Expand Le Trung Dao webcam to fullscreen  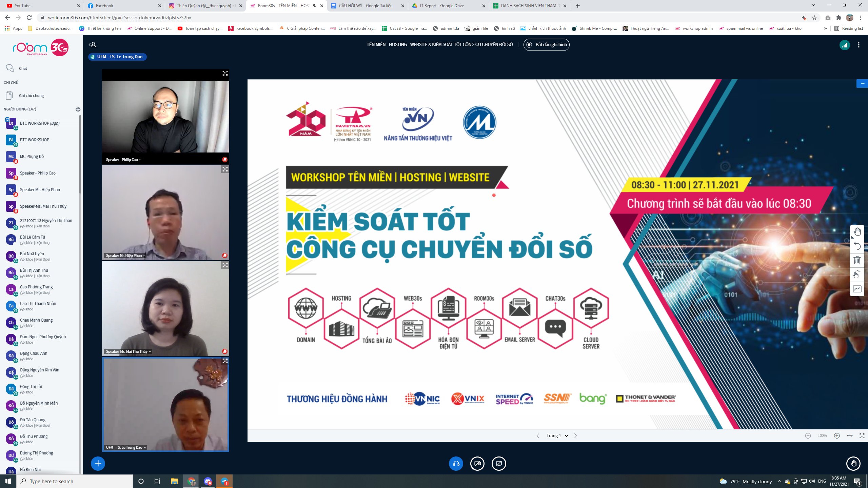click(x=225, y=361)
